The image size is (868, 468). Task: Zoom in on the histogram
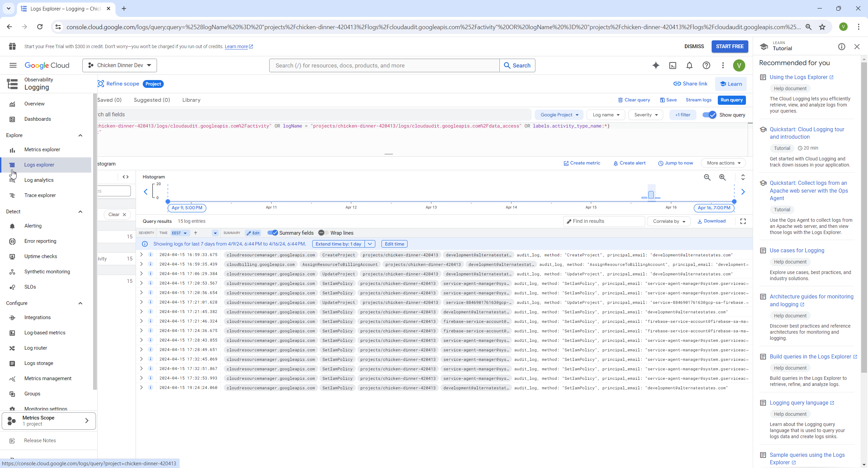click(723, 177)
